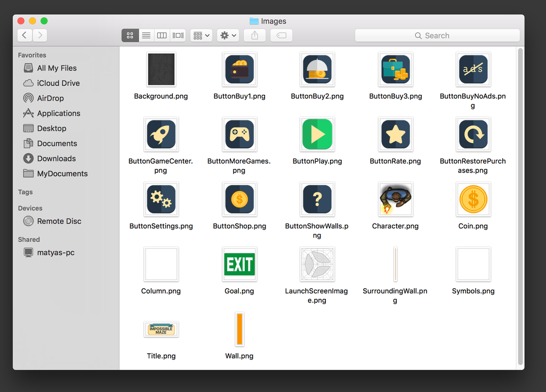Go forward with the right chevron button
The height and width of the screenshot is (392, 546).
pyautogui.click(x=39, y=35)
